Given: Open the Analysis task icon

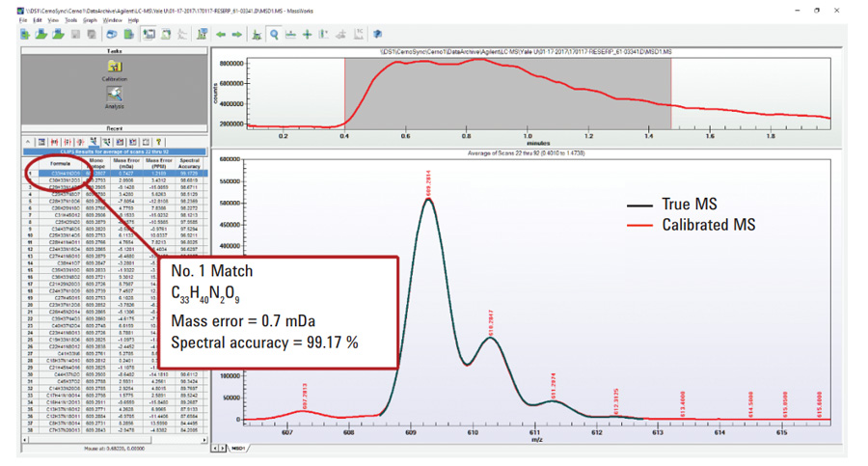Looking at the screenshot, I should click(114, 96).
